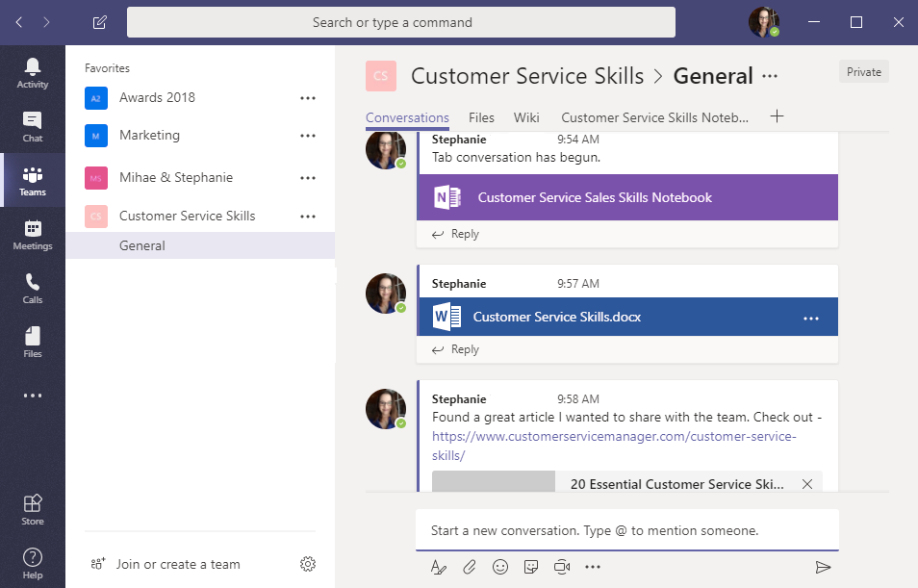Open General channel more options
This screenshot has width=918, height=588.
(x=770, y=76)
